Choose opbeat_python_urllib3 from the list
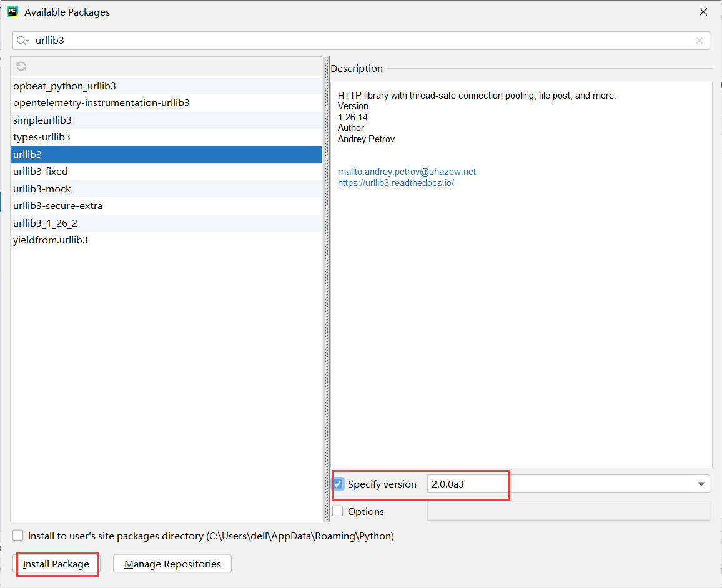722x588 pixels. [64, 86]
